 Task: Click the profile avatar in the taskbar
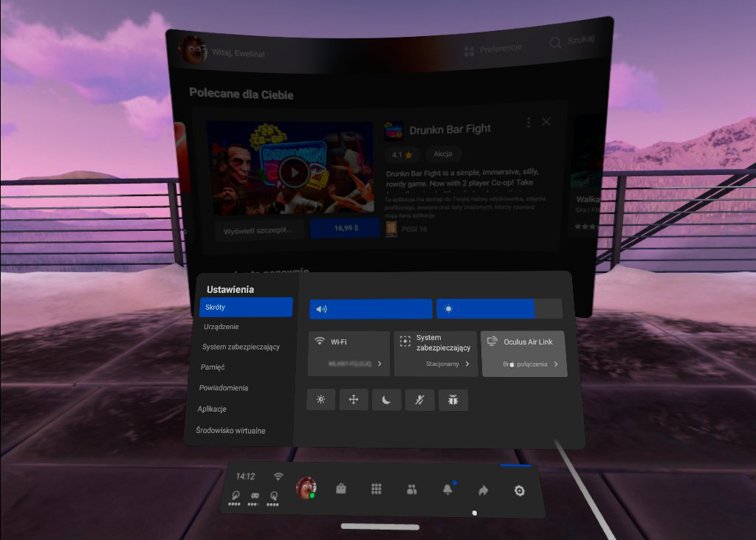(306, 487)
